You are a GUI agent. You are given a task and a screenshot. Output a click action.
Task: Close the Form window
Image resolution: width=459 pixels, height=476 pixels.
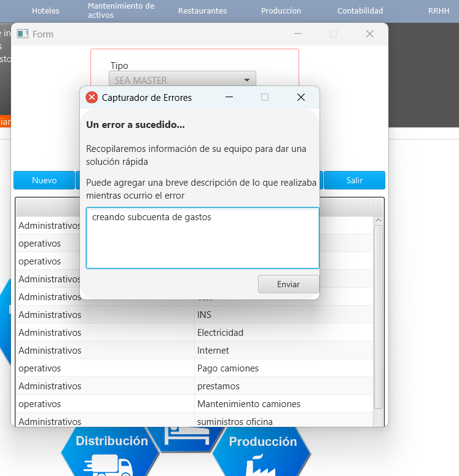pyautogui.click(x=369, y=34)
